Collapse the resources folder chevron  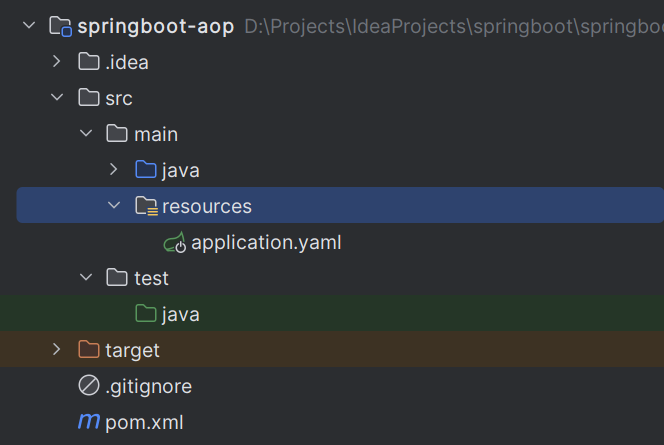tap(114, 205)
